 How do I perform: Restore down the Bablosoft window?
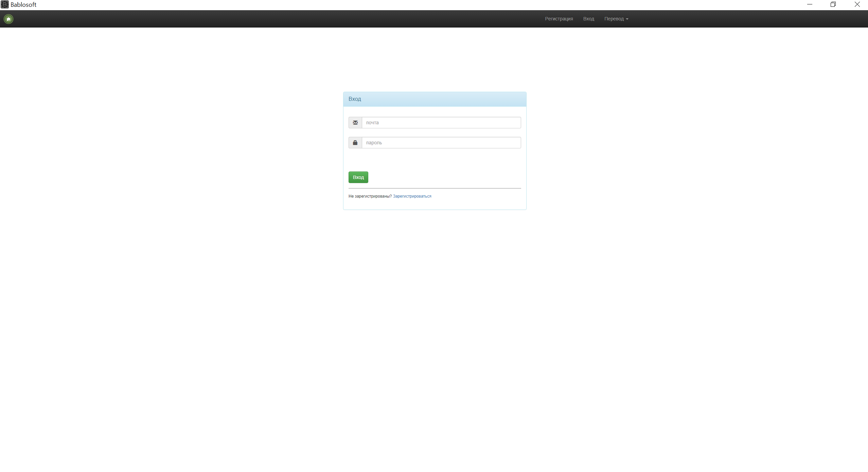tap(833, 4)
